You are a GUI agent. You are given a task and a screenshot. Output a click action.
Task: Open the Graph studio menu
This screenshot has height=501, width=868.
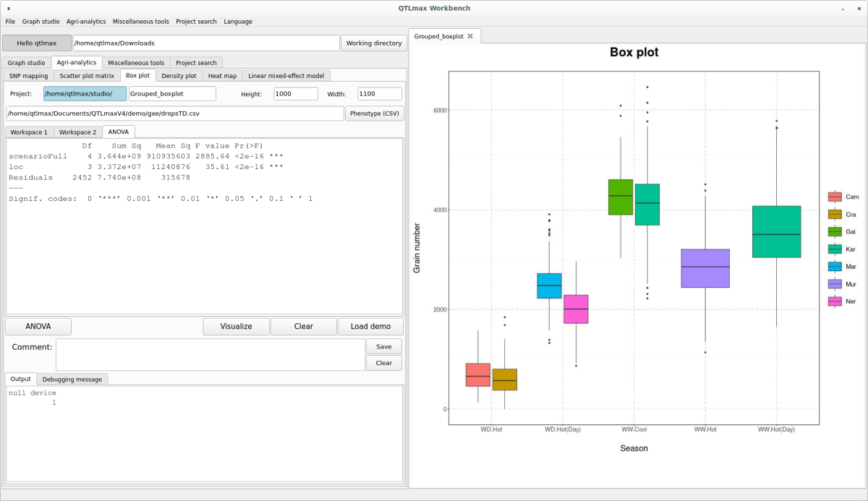(x=41, y=22)
